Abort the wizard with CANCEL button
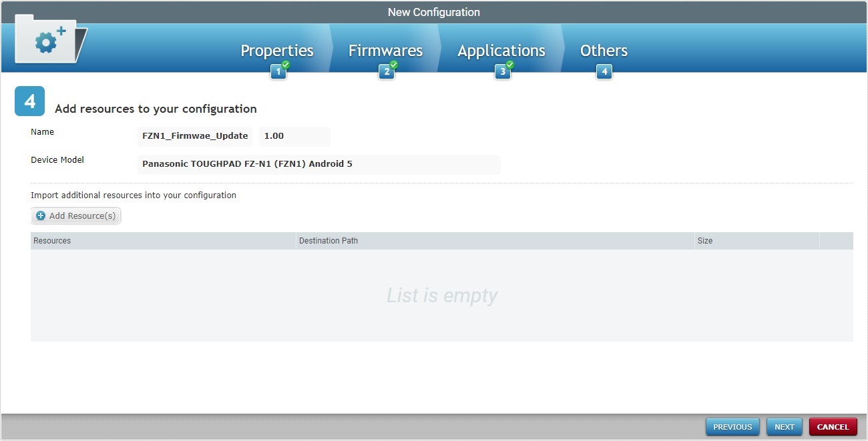Image resolution: width=868 pixels, height=441 pixels. [x=833, y=427]
